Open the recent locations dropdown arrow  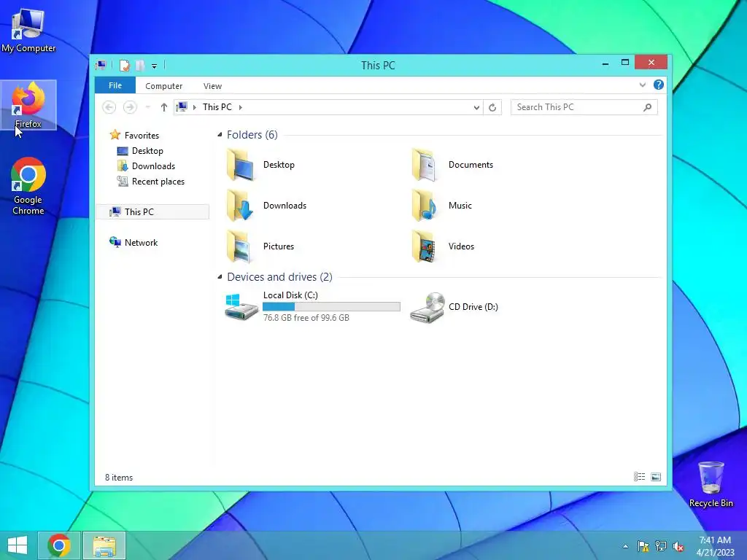point(148,107)
